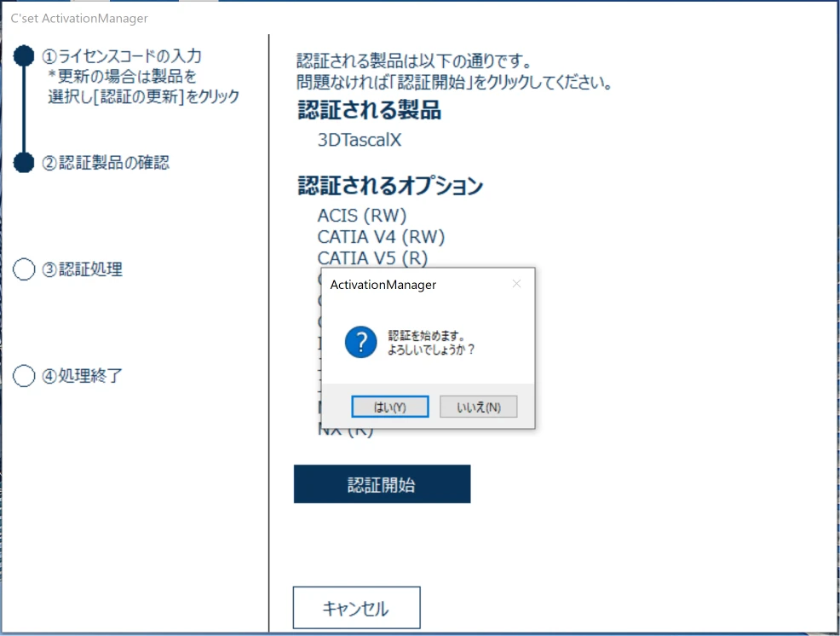Image resolution: width=840 pixels, height=636 pixels.
Task: Click the C'set ActivationManager window title
Action: tap(79, 18)
